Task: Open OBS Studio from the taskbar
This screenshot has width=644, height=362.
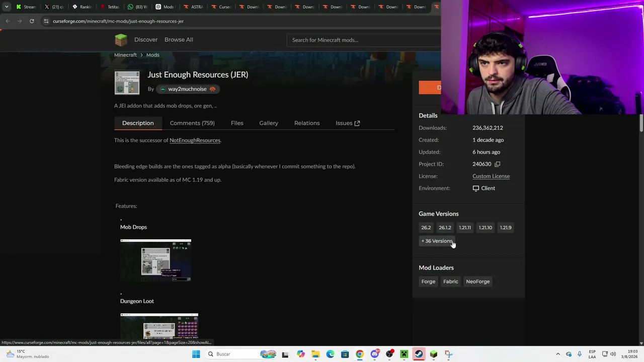Action: click(x=389, y=354)
